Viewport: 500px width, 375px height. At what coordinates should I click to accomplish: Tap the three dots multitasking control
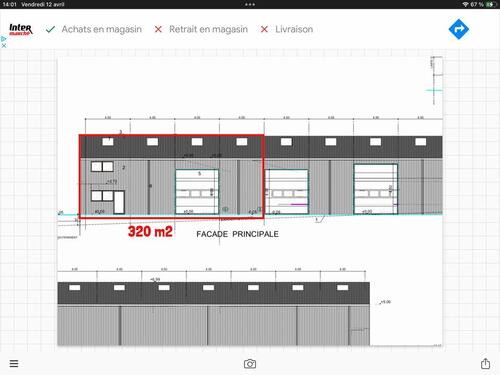pyautogui.click(x=250, y=4)
